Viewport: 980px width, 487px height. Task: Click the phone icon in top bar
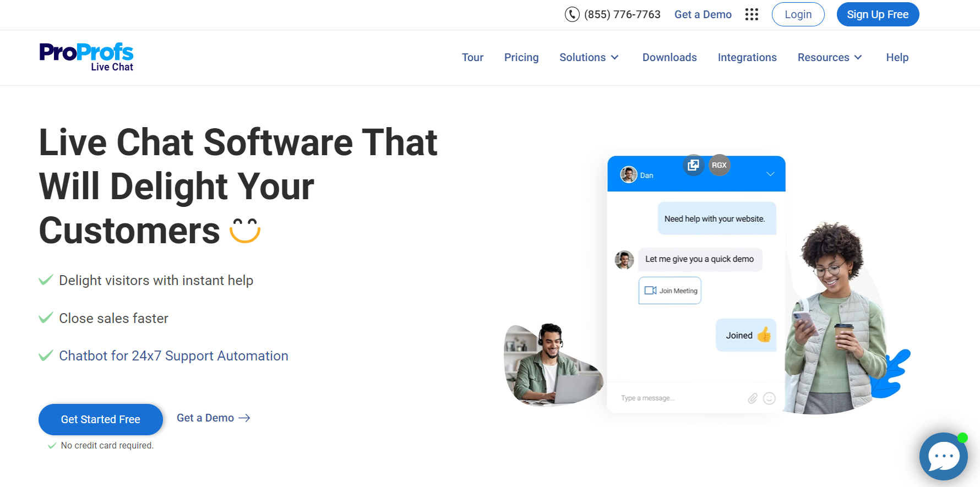pos(572,14)
